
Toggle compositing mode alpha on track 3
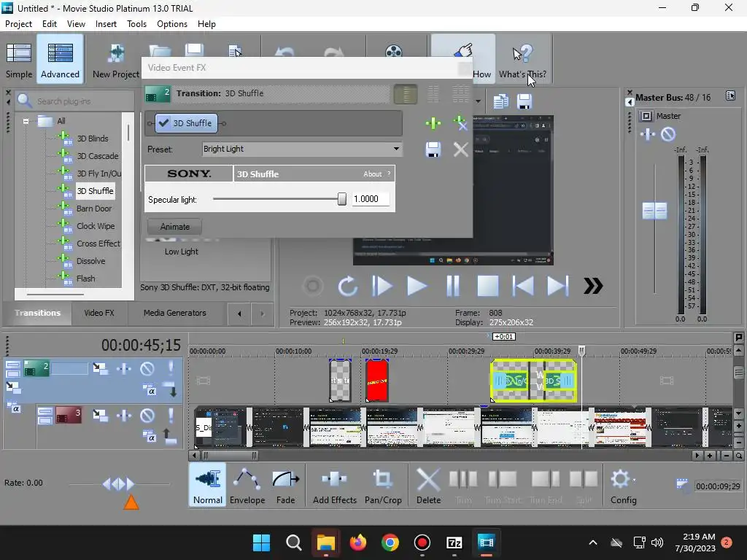pyautogui.click(x=150, y=437)
